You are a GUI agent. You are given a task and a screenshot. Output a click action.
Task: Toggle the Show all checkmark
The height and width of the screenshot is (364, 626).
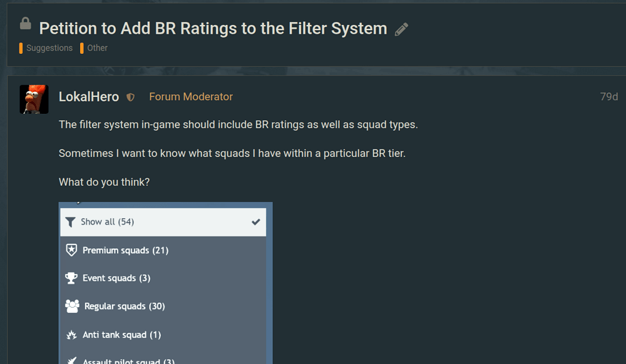point(255,222)
